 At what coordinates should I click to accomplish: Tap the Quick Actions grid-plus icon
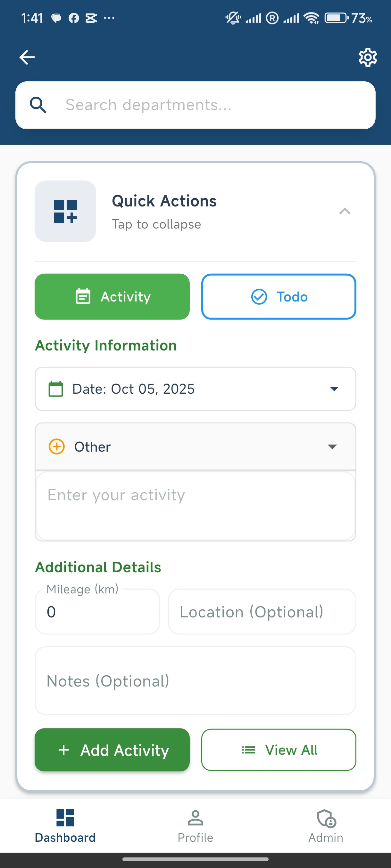tap(65, 211)
